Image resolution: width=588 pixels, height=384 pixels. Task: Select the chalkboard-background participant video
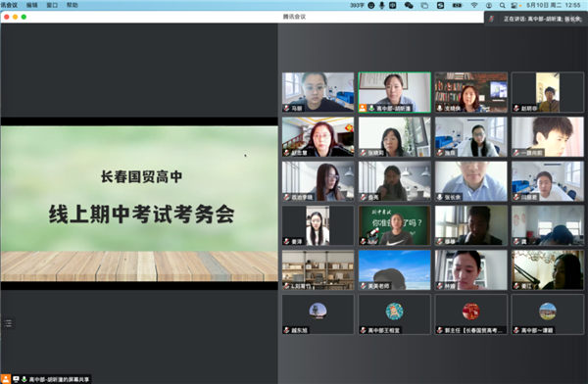pyautogui.click(x=395, y=225)
